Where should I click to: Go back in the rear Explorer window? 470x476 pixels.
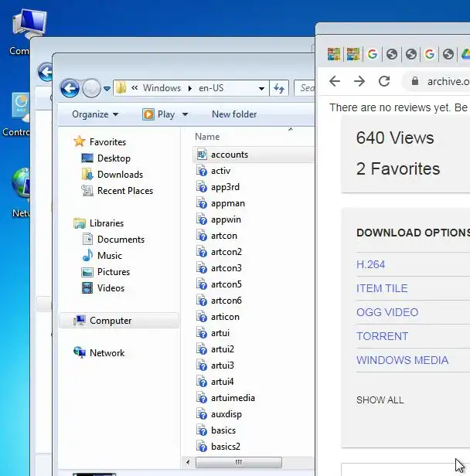click(x=45, y=73)
